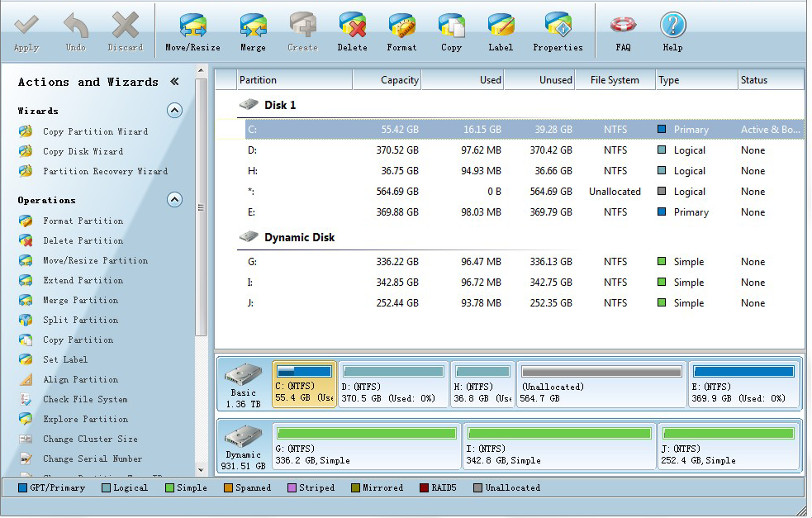The width and height of the screenshot is (812, 518).
Task: Sort by the Capacity column header
Action: click(387, 78)
